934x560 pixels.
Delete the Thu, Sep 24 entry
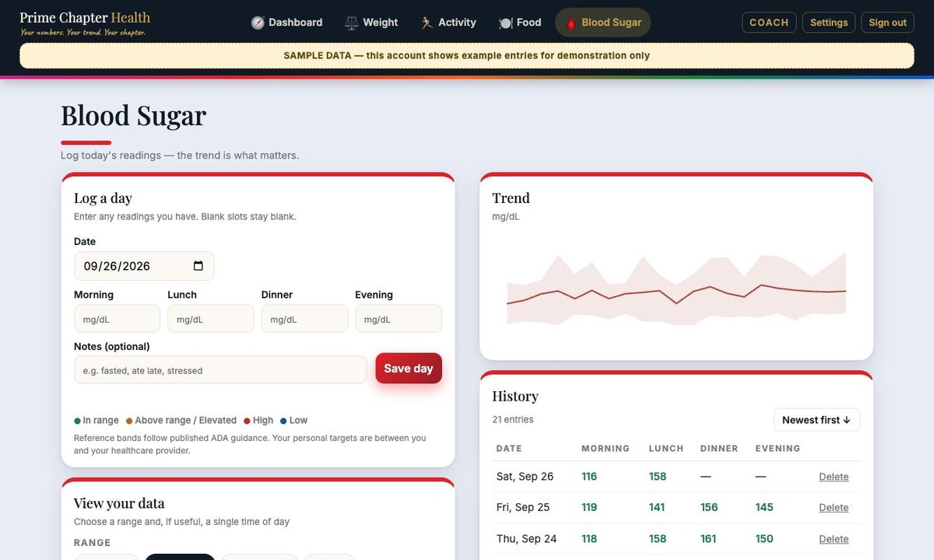pyautogui.click(x=834, y=539)
